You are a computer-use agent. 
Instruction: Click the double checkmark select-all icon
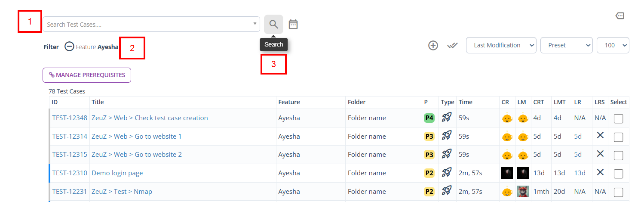pyautogui.click(x=452, y=45)
